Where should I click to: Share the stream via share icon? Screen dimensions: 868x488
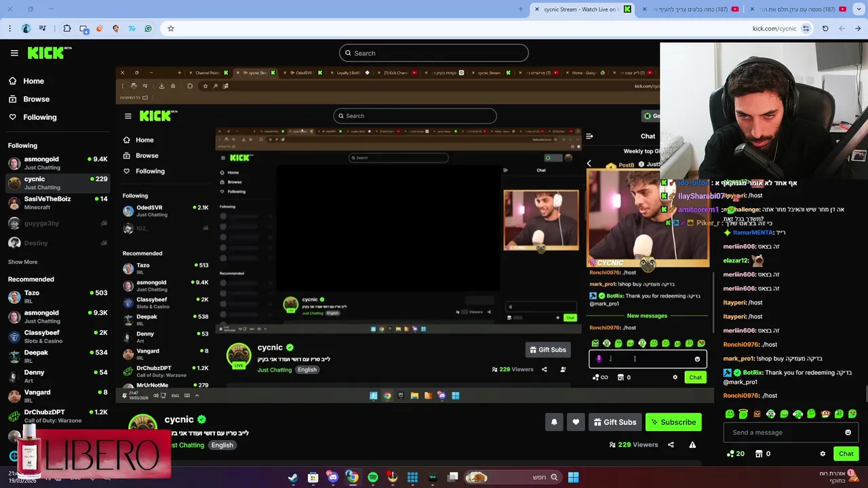671,445
